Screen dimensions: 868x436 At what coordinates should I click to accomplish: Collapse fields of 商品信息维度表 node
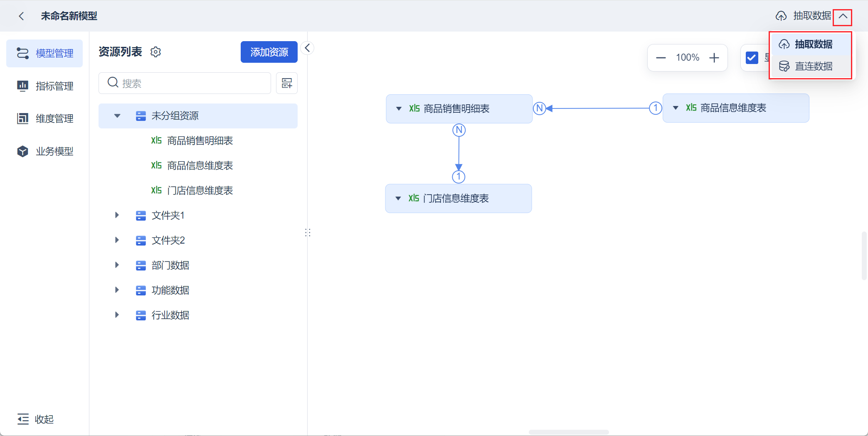pos(676,108)
